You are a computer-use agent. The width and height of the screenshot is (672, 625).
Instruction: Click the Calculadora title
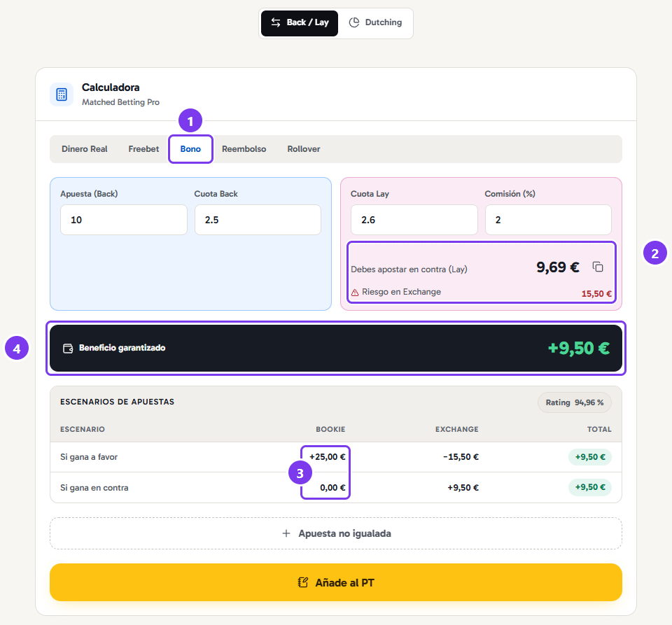click(111, 87)
